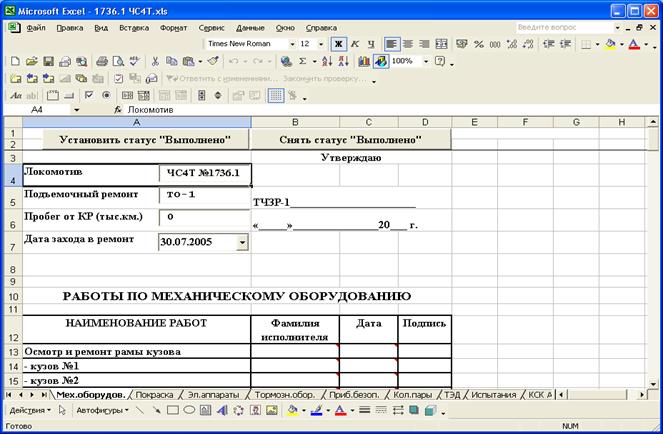Add an option button form control
This screenshot has width=663, height=434.
click(x=106, y=96)
